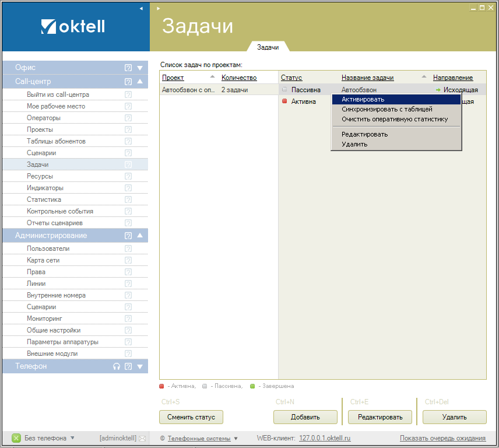Click the green Без телефона status icon

pos(16,438)
